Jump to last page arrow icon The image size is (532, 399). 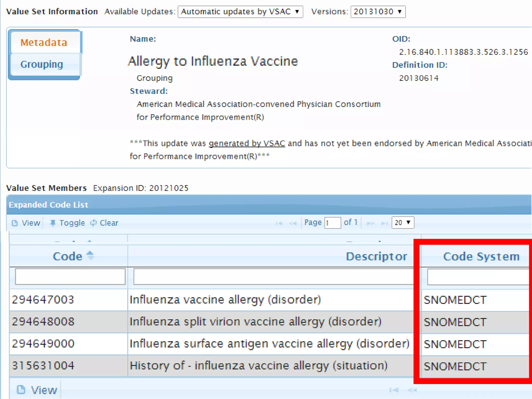384,223
